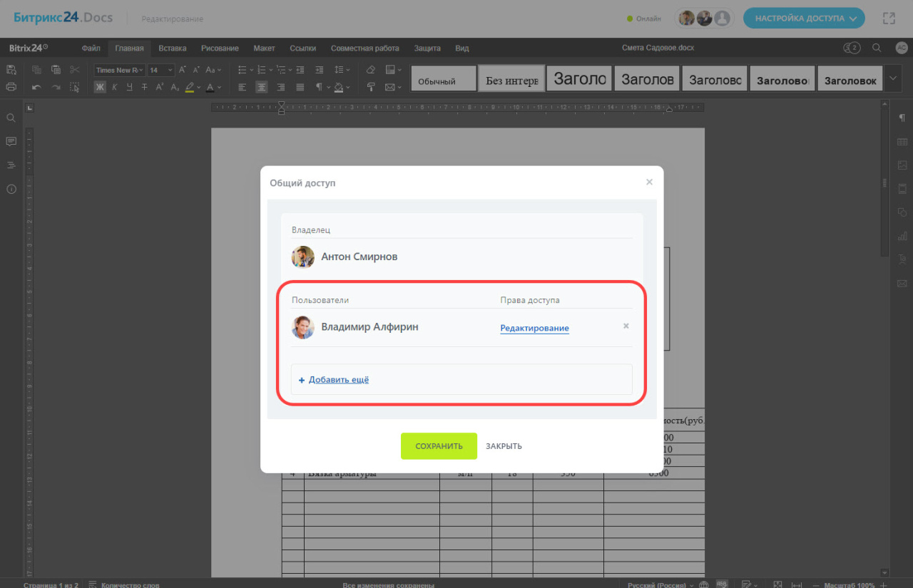Click the Copy icon
Screen dimensions: 913x588
[36, 70]
